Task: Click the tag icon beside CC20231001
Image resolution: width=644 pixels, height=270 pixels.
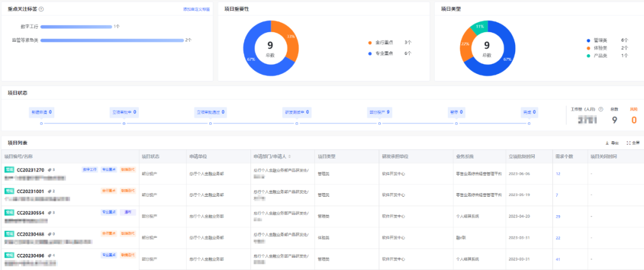Action: pos(49,191)
